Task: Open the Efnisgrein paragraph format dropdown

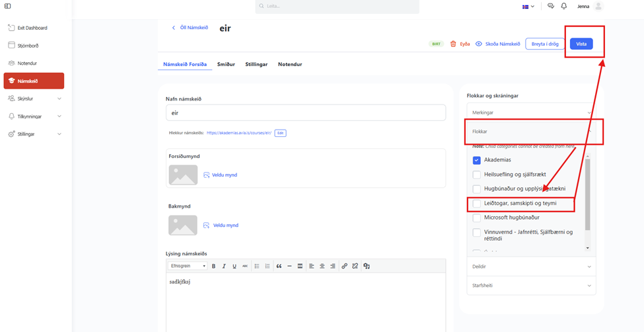Action: tap(188, 266)
